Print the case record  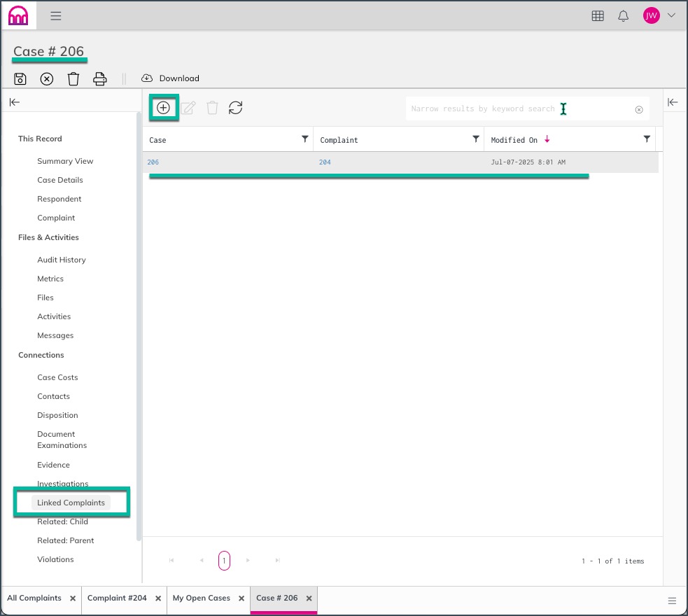click(100, 79)
